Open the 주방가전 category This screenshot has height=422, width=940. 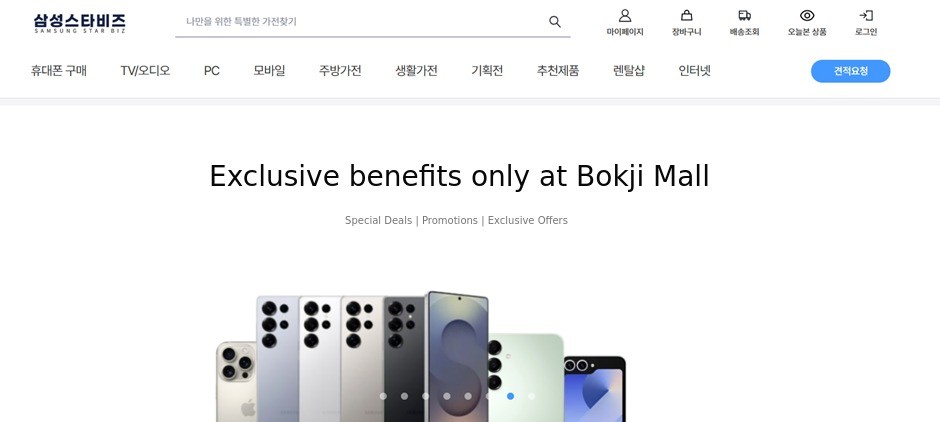(340, 71)
